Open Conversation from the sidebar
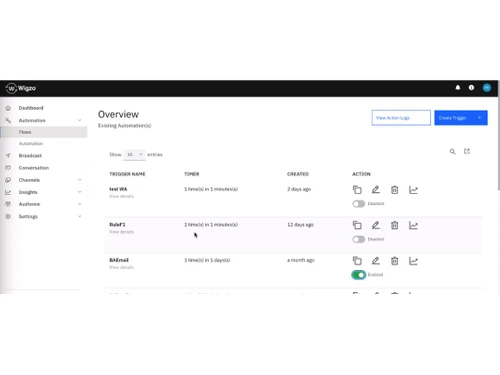The height and width of the screenshot is (375, 500). [x=34, y=168]
